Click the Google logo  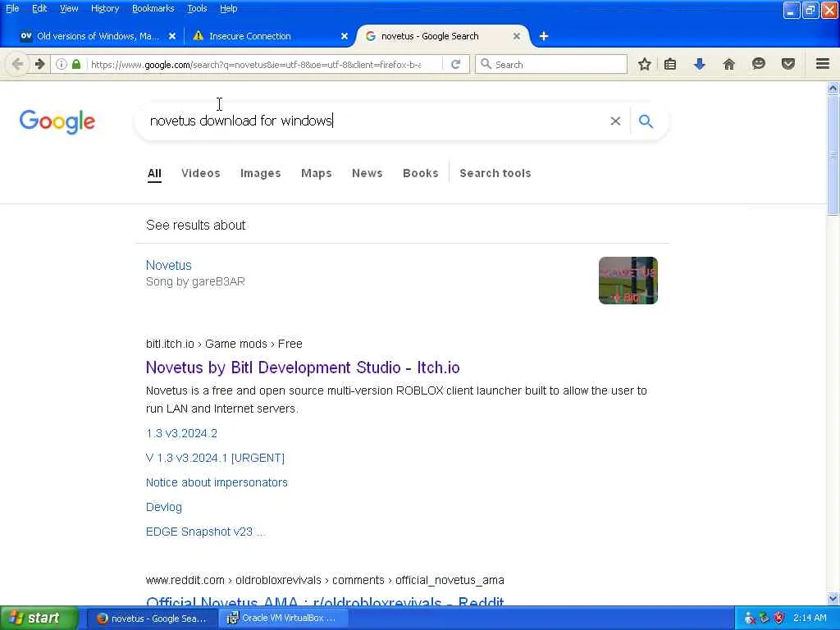pos(57,122)
